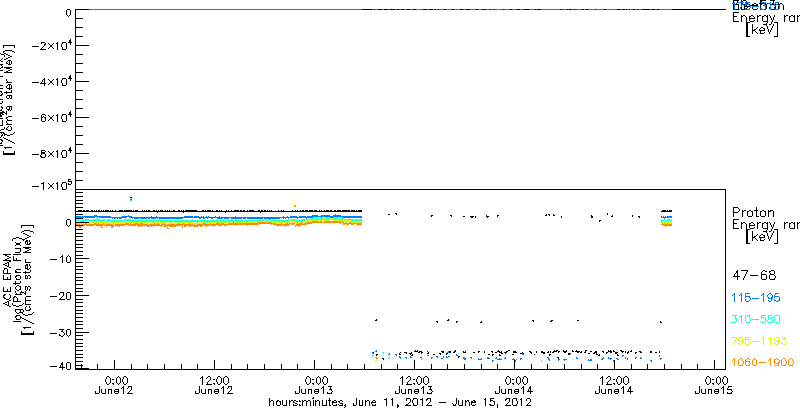Click the 47-68 proton energy legend label
800x410 pixels.
pyautogui.click(x=754, y=276)
